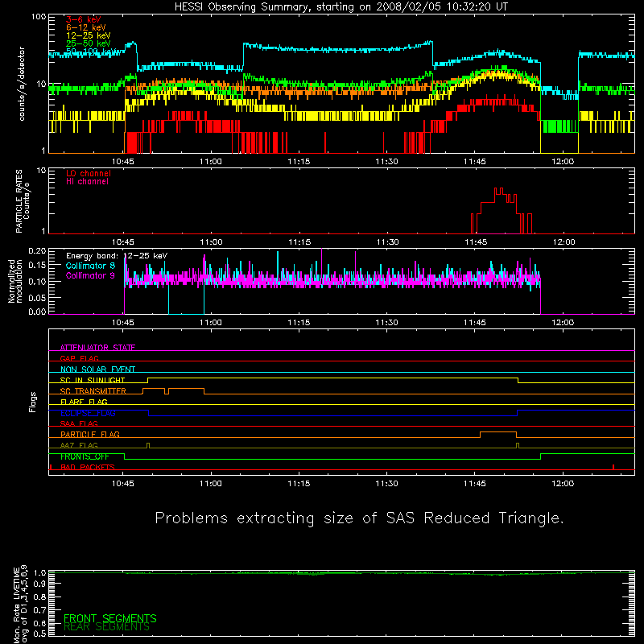Click the FRONT SEGMENTS legend label
This screenshot has width=644, height=644.
[110, 618]
